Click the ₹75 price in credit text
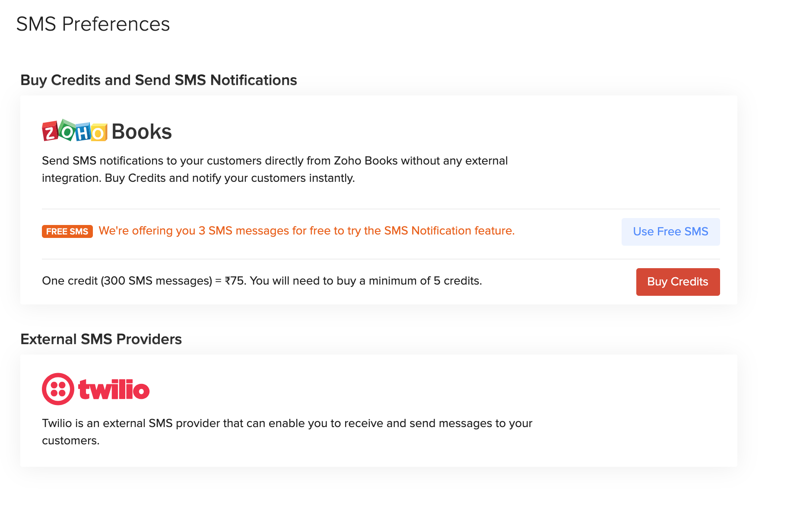 coord(235,281)
